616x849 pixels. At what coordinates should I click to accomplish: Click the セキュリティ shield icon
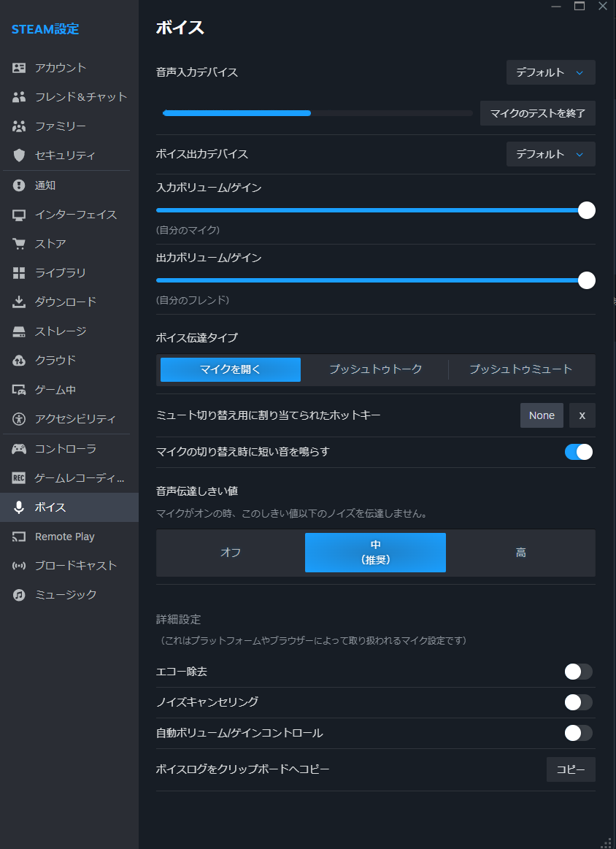tap(18, 155)
